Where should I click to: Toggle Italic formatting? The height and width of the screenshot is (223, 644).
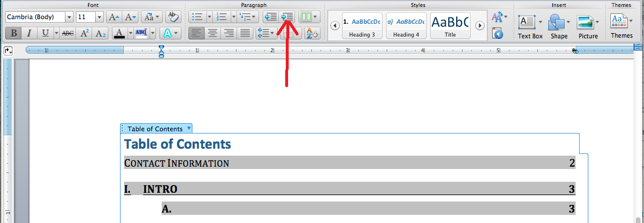[x=29, y=33]
